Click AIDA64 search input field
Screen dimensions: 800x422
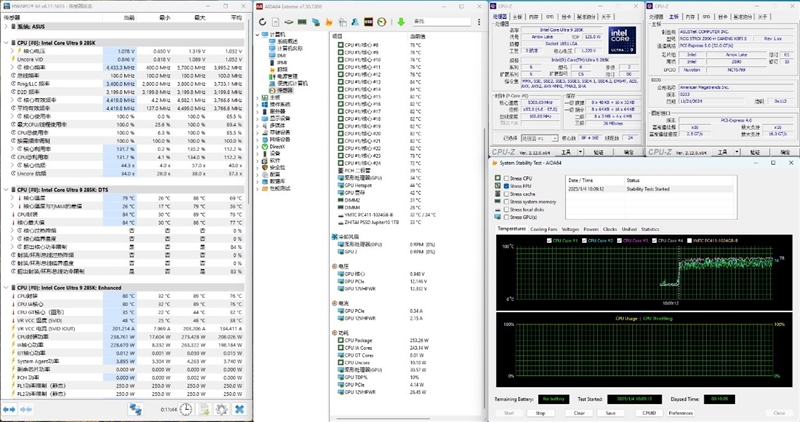click(x=442, y=22)
